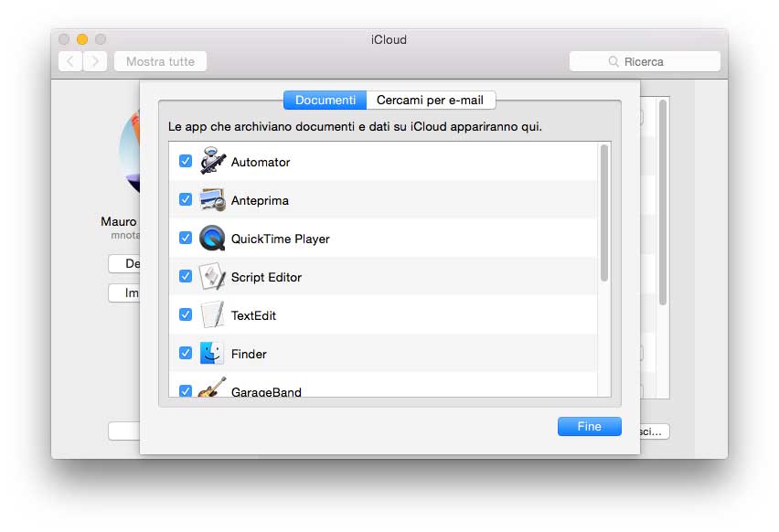Go back with the left arrow
Image resolution: width=779 pixels, height=532 pixels.
70,61
